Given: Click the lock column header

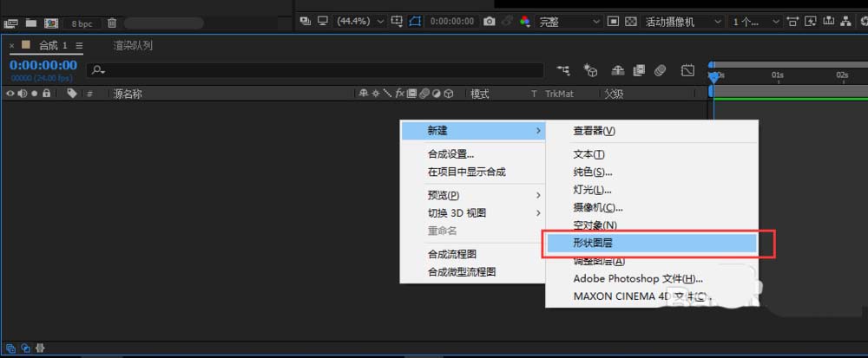Looking at the screenshot, I should pyautogui.click(x=47, y=94).
